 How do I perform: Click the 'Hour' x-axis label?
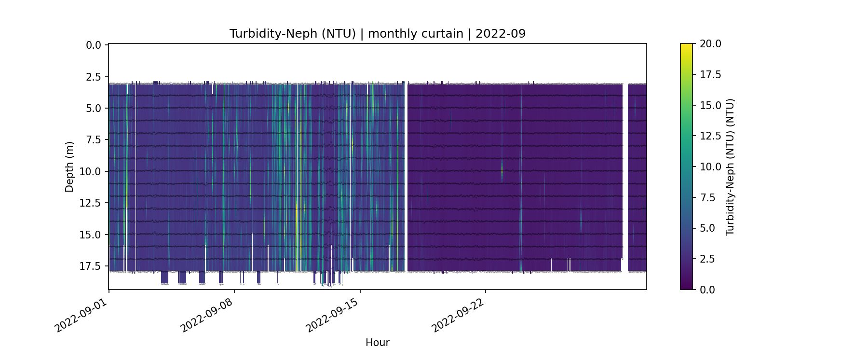[x=377, y=343]
